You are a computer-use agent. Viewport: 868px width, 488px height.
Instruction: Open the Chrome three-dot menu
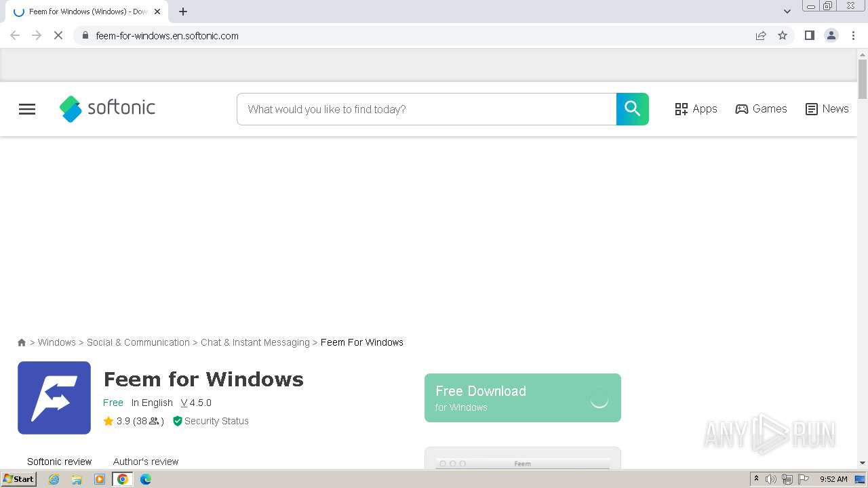click(853, 35)
